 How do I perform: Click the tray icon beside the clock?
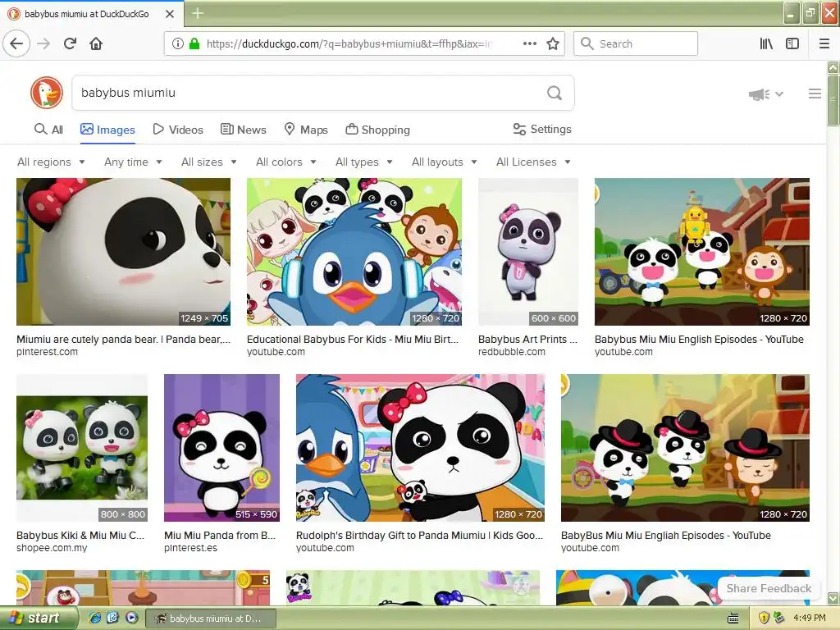coord(778,618)
